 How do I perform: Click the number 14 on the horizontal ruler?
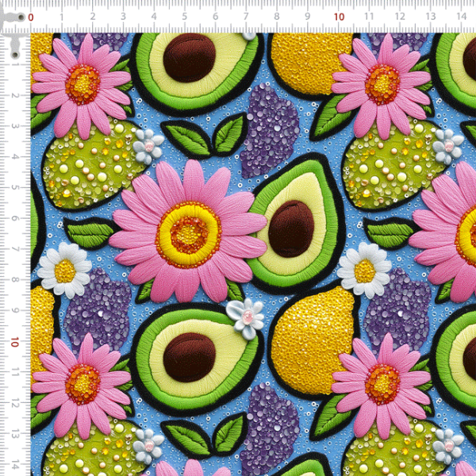pyautogui.click(x=462, y=17)
